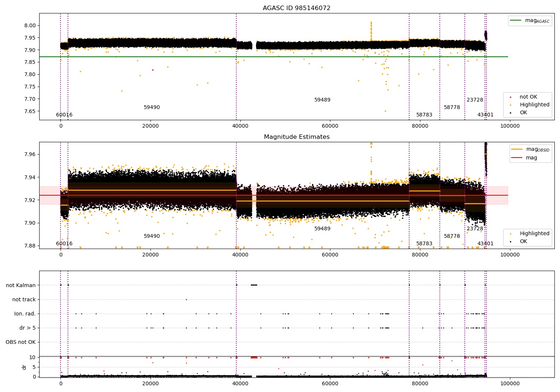Click the obsid label 60016 in middle plot
This screenshot has width=560, height=392.
[x=64, y=244]
